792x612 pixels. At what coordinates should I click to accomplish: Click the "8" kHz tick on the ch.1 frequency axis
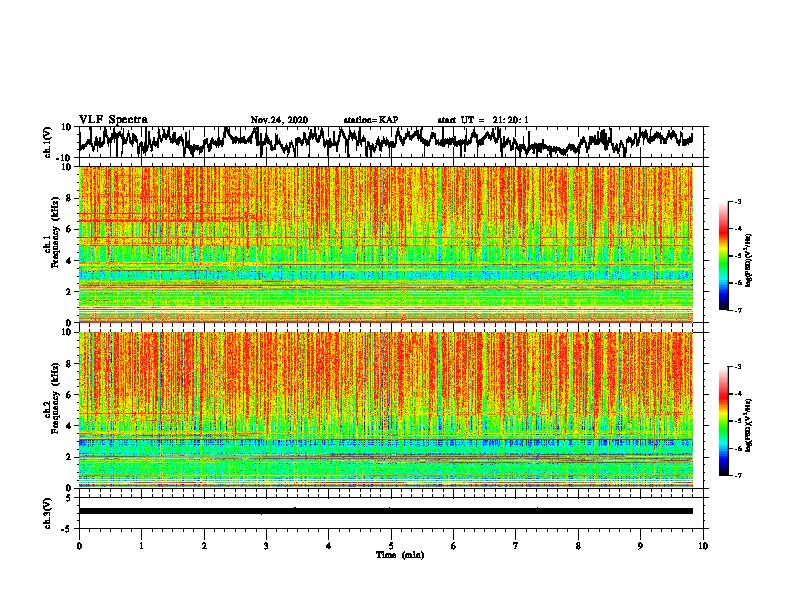[x=70, y=198]
